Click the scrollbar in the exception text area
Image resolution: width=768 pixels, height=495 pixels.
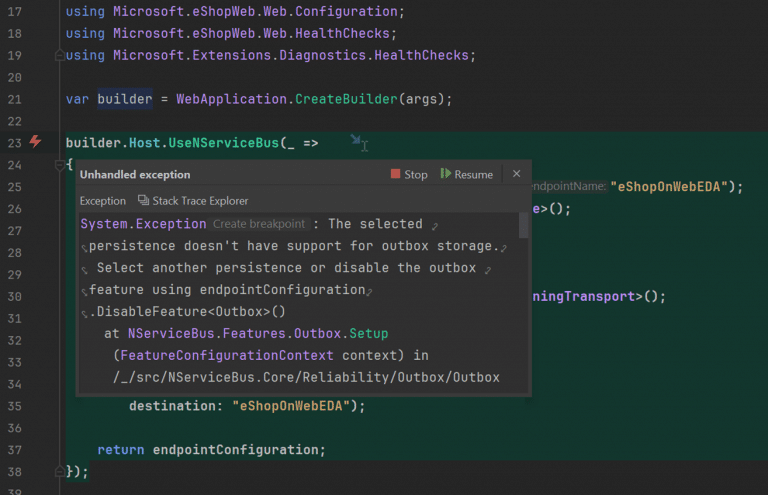(523, 226)
